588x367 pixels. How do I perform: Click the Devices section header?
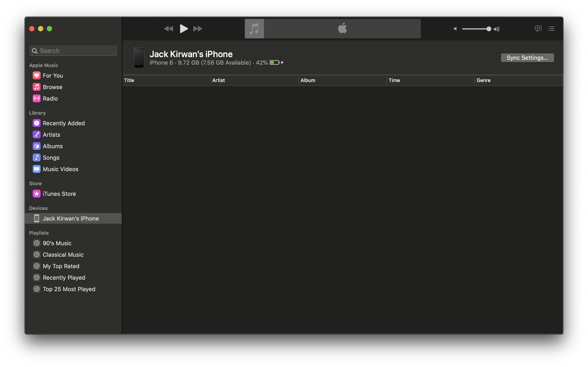pos(38,208)
